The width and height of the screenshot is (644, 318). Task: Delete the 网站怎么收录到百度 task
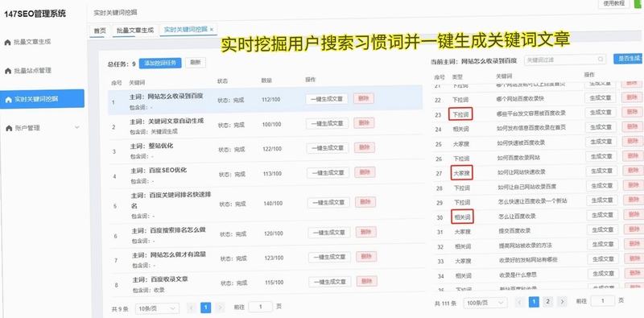coord(364,98)
